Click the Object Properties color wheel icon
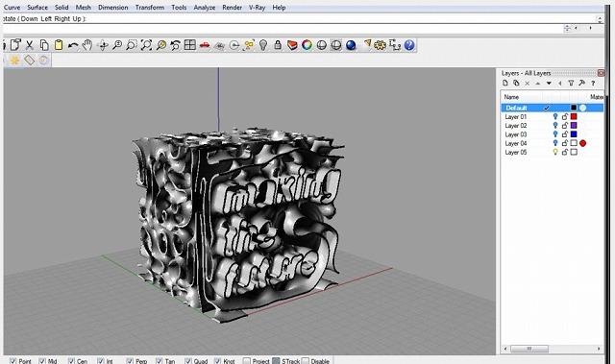This screenshot has height=364, width=615. tap(307, 45)
